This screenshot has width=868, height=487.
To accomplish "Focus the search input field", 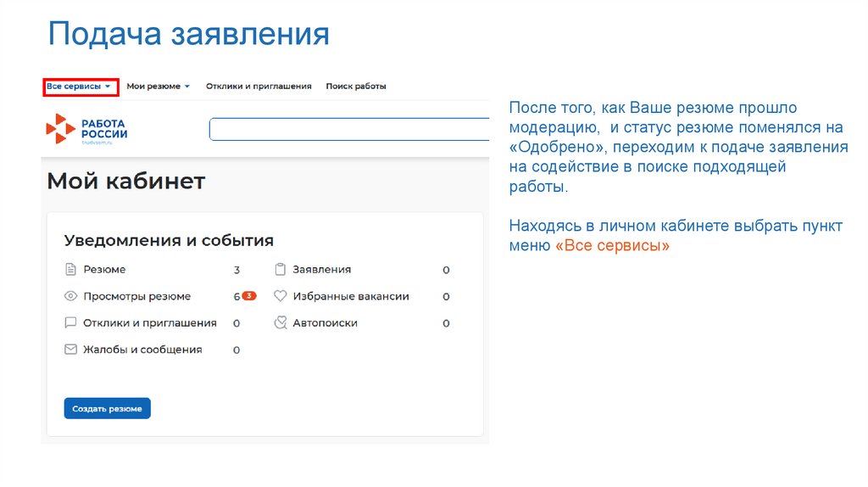I will 349,129.
